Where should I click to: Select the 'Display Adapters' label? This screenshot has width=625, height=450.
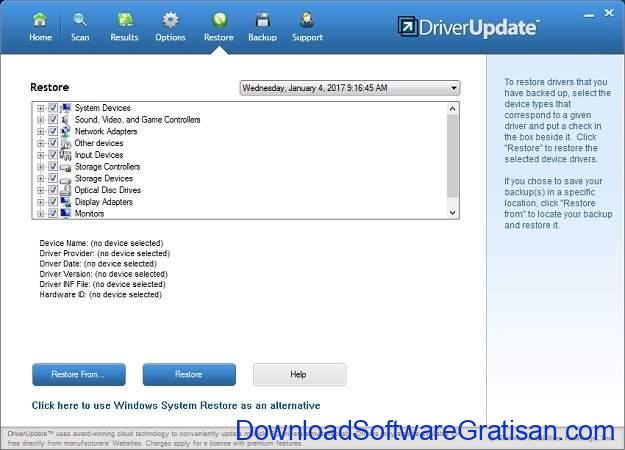coord(104,202)
